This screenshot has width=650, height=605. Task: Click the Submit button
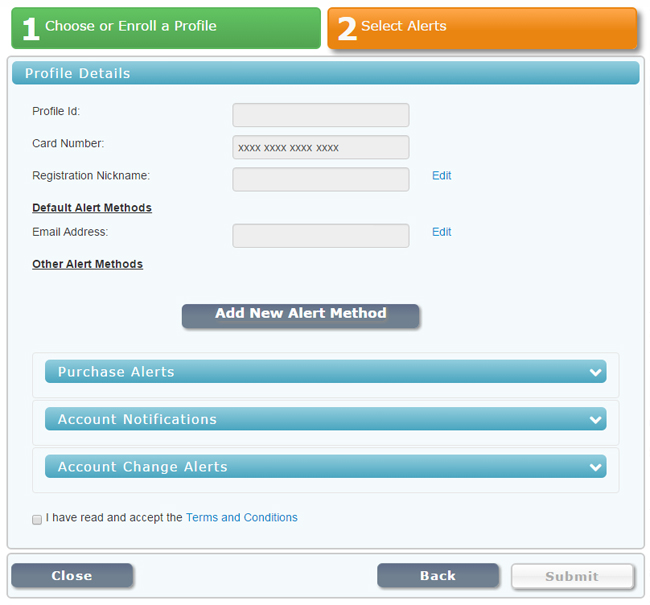click(572, 576)
